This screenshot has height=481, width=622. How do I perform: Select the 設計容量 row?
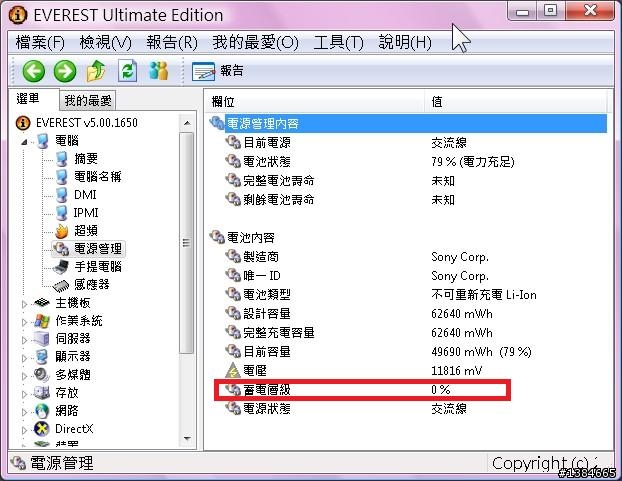(407, 314)
